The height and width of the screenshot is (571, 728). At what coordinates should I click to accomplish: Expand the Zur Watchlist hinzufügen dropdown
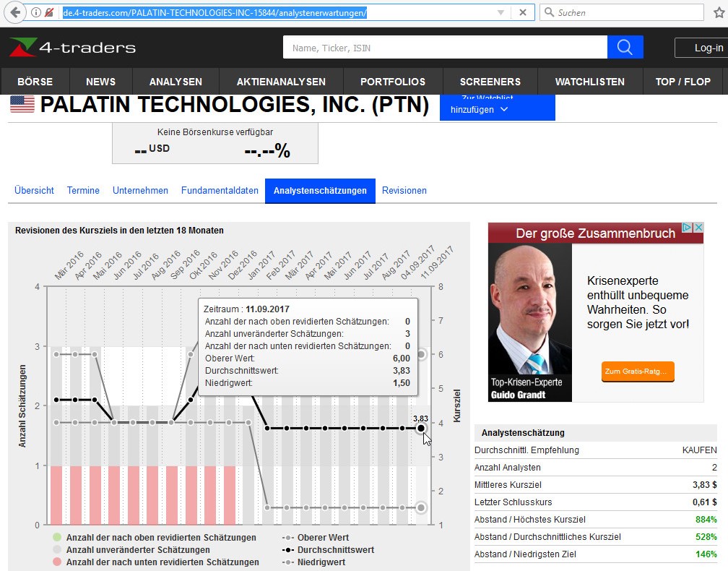pyautogui.click(x=497, y=108)
